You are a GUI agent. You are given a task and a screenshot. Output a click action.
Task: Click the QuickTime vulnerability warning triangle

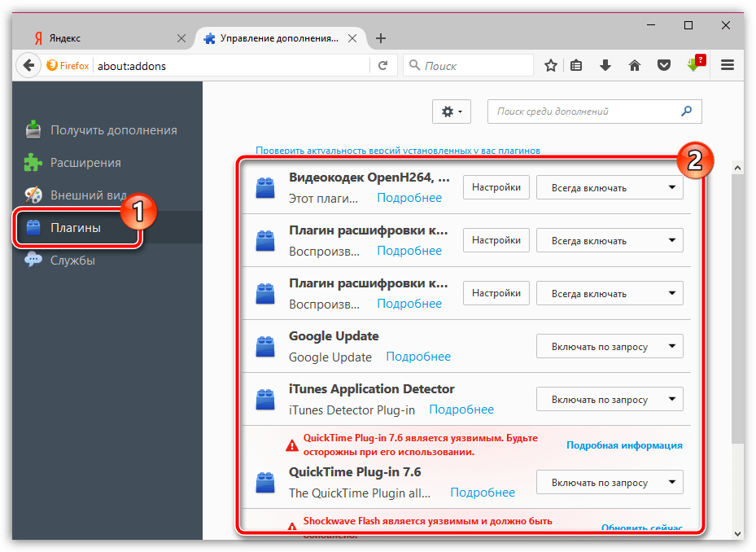point(292,445)
